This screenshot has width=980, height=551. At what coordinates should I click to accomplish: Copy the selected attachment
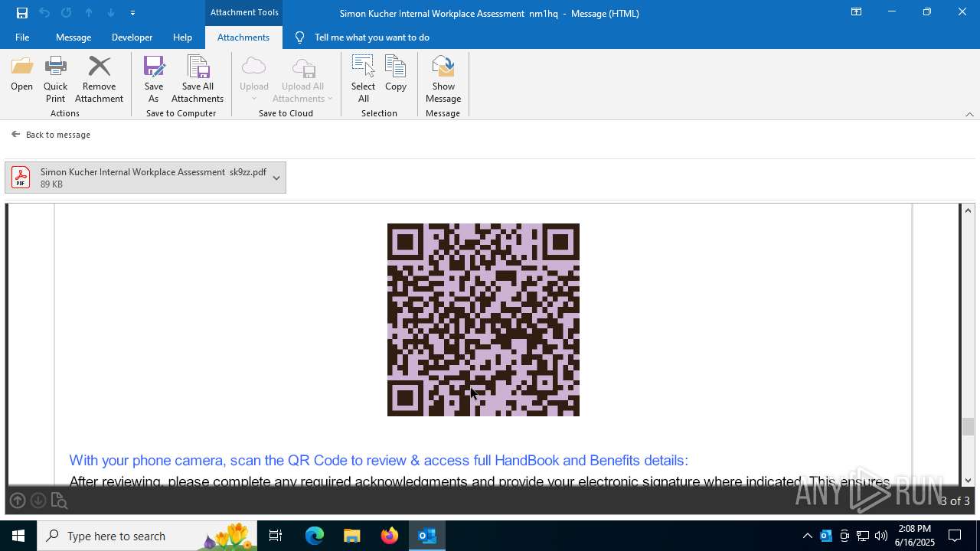point(396,74)
